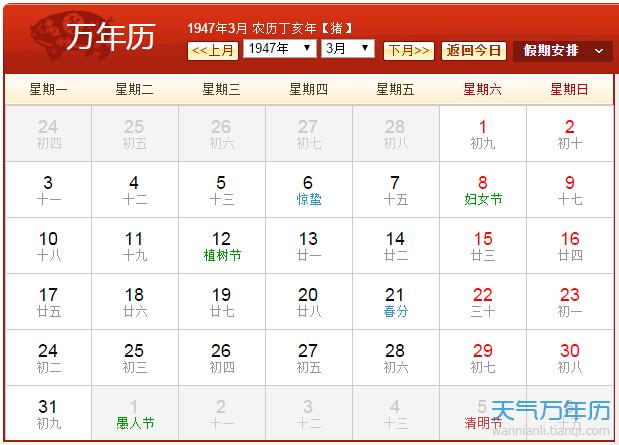Select March 2 初十

(x=570, y=134)
